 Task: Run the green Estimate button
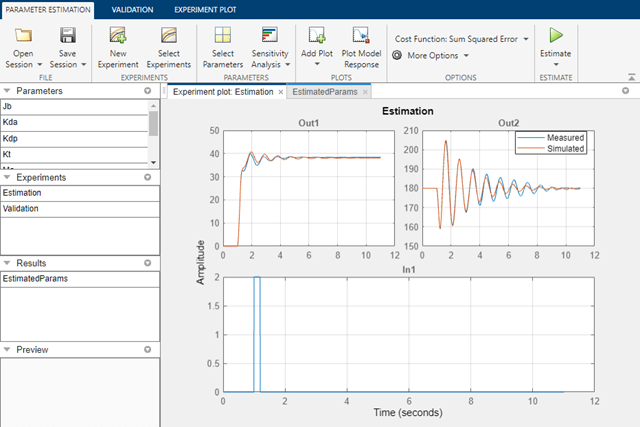pyautogui.click(x=556, y=36)
